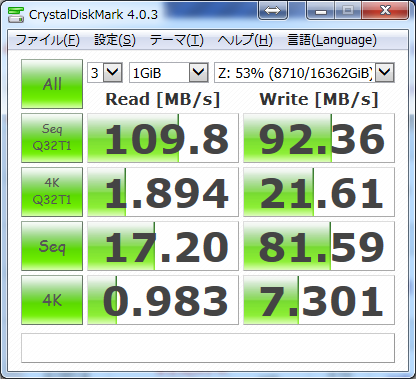Minimize the CrystalDiskMark window

point(321,11)
